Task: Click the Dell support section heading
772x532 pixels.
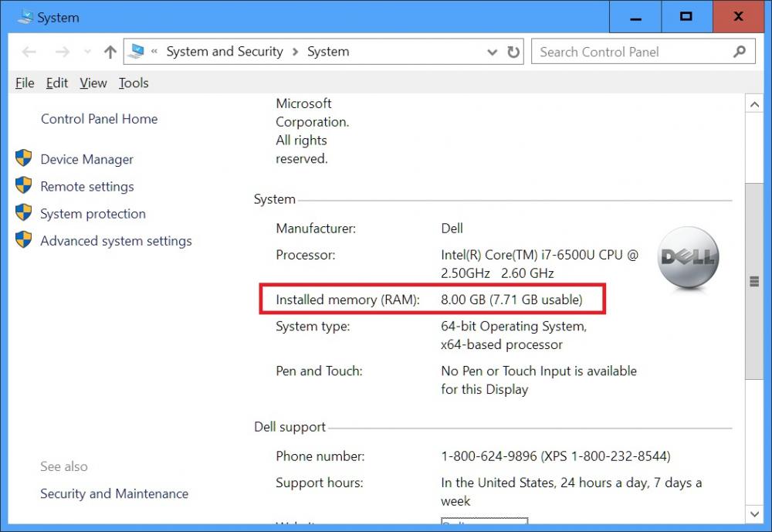Action: pos(289,426)
